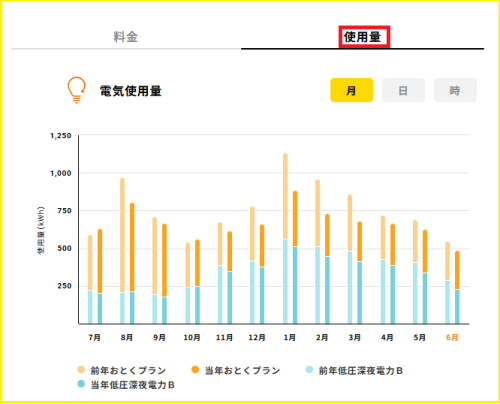Click the light orange 前年おとくプラン legend dot

tap(81, 370)
